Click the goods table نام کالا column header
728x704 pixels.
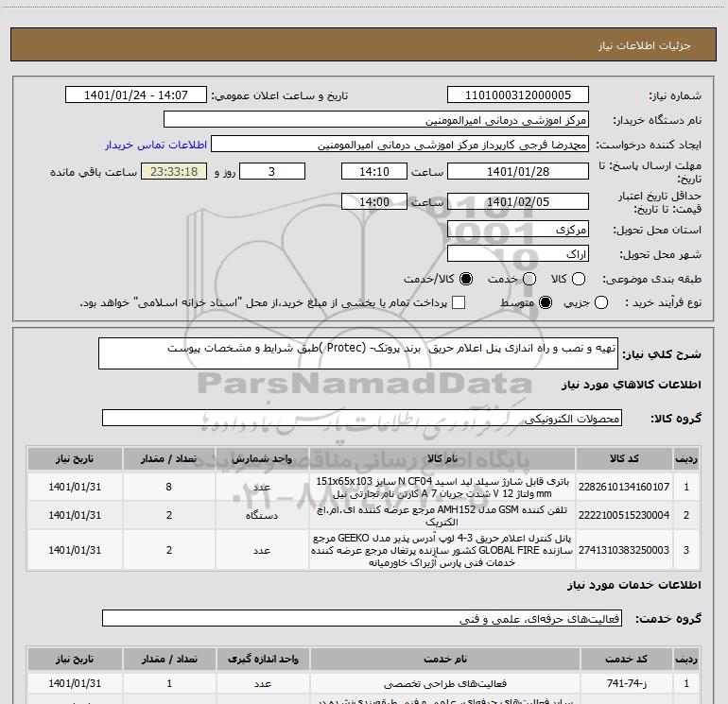coord(442,459)
